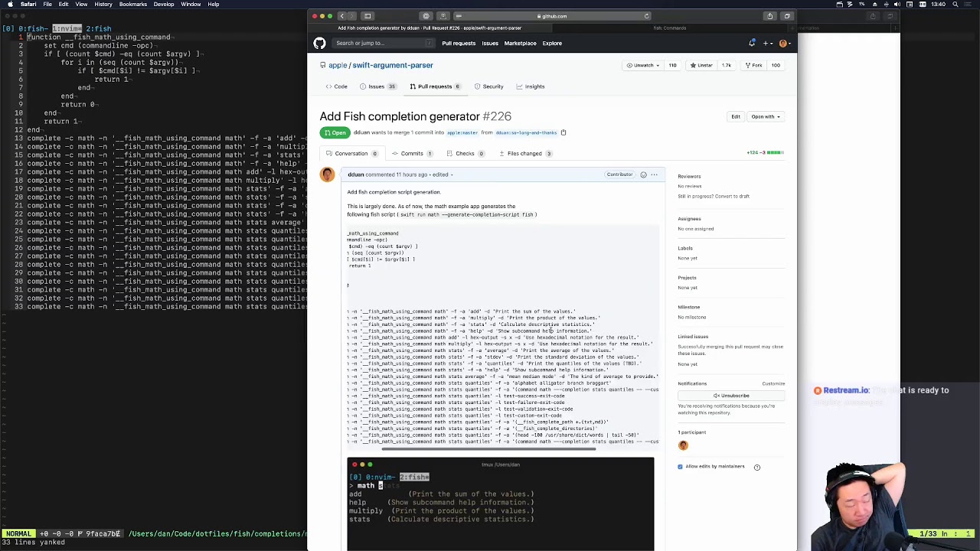980x551 pixels.
Task: Open the apple:master base branch link
Action: tap(462, 133)
